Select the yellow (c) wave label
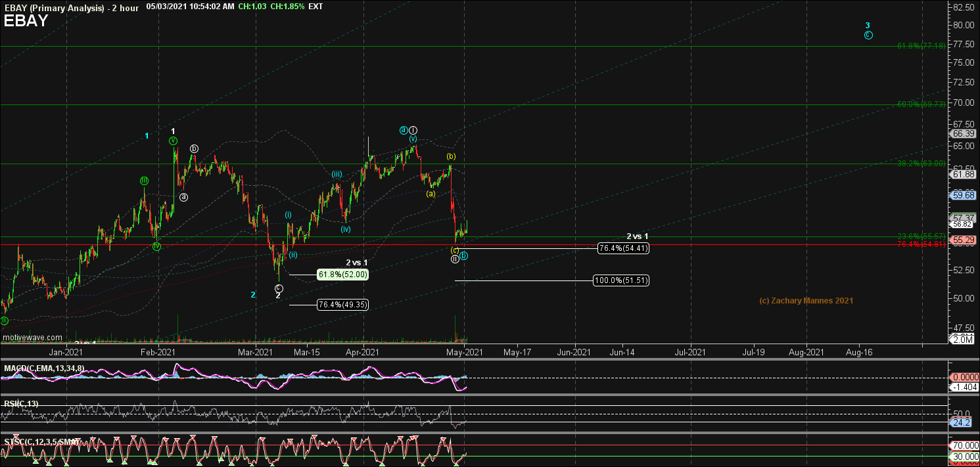 455,250
